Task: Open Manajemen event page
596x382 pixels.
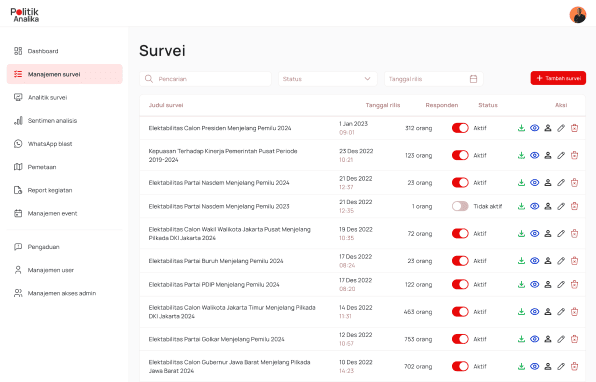Action: (x=65, y=213)
